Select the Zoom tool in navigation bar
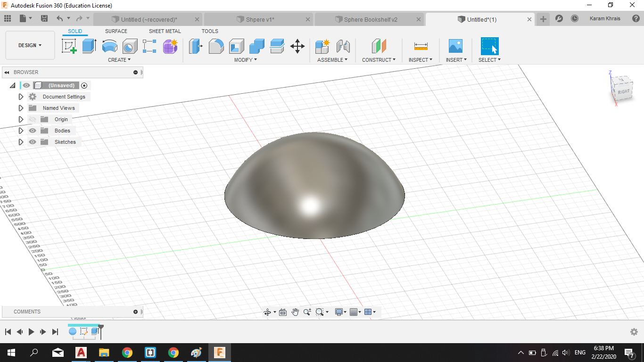Screen dimensions: 644x362 pyautogui.click(x=307, y=312)
